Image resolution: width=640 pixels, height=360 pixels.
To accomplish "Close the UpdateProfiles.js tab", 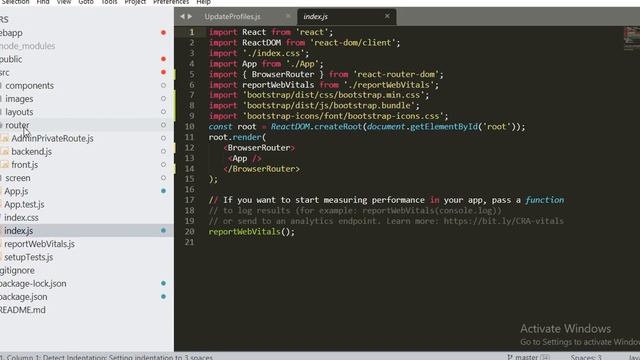I will pos(288,16).
